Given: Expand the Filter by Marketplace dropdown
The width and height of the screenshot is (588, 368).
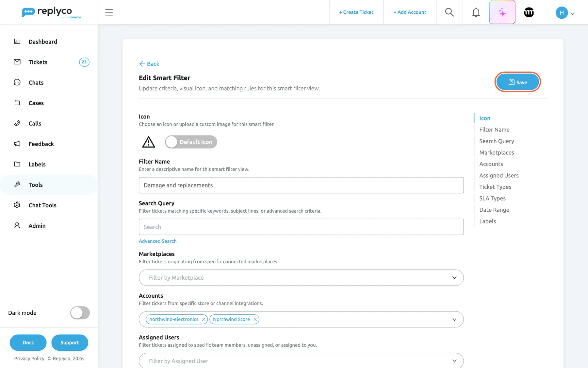Looking at the screenshot, I should coord(301,278).
